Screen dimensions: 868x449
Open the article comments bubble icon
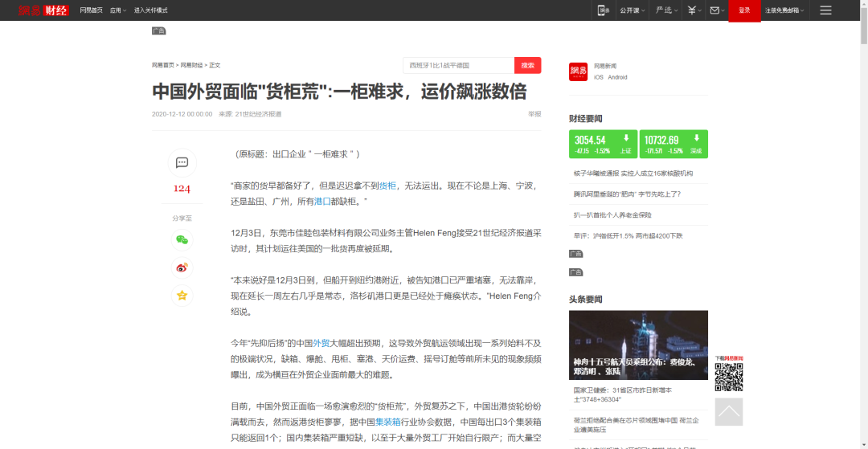point(182,163)
